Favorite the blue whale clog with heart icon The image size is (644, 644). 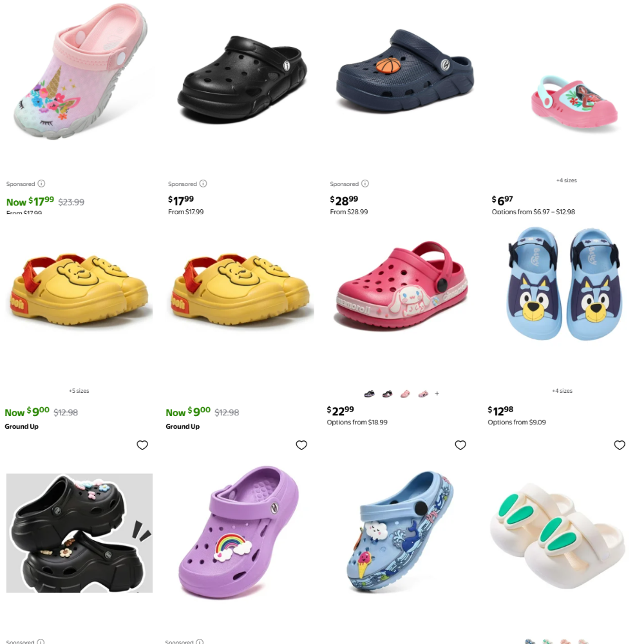click(460, 445)
